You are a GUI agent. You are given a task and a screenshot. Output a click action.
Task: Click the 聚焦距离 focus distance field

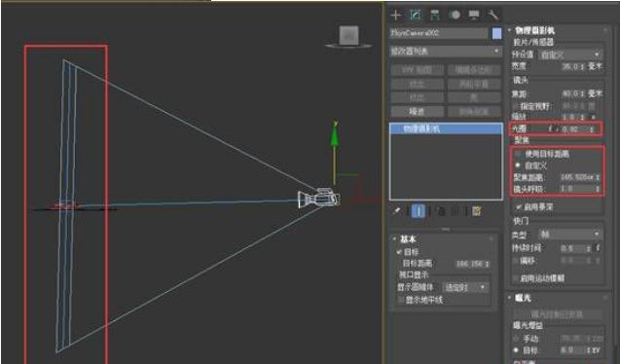pyautogui.click(x=577, y=177)
